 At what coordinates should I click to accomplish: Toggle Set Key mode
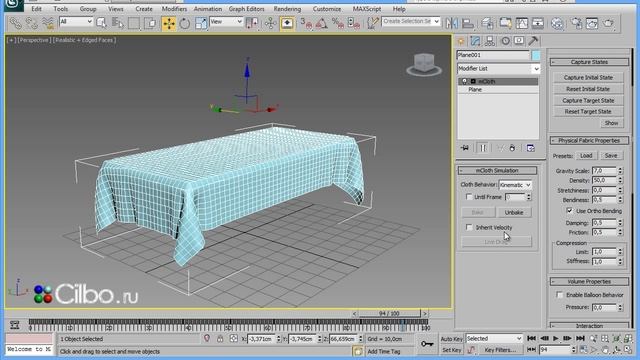(451, 350)
